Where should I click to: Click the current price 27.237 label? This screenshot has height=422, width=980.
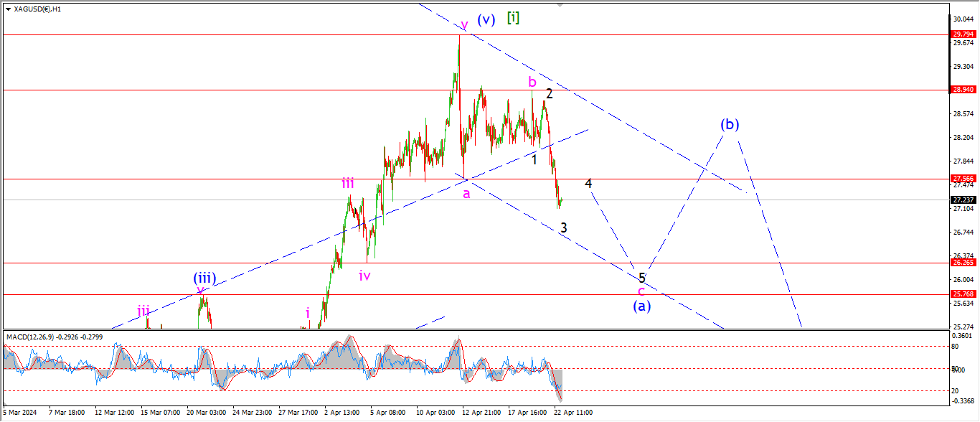tap(961, 200)
